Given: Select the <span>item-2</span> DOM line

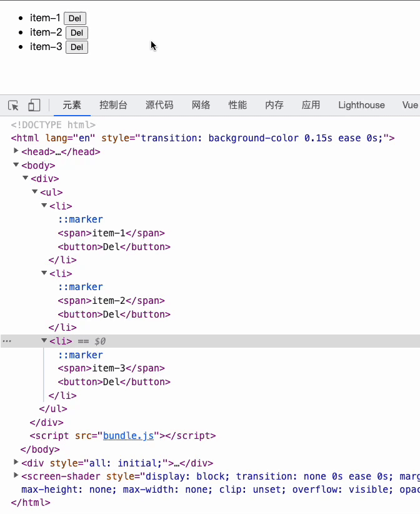Looking at the screenshot, I should click(111, 301).
